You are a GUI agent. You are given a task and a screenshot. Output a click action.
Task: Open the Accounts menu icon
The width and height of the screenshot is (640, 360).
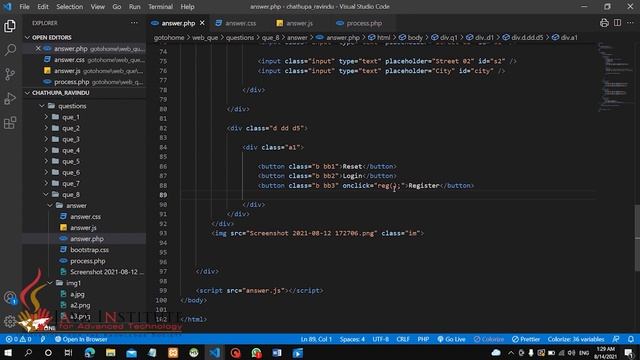[x=10, y=298]
